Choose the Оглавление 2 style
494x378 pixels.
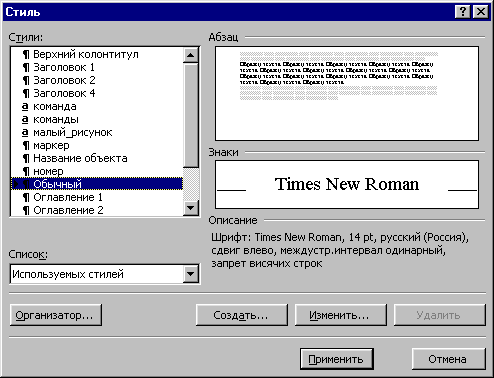97,210
